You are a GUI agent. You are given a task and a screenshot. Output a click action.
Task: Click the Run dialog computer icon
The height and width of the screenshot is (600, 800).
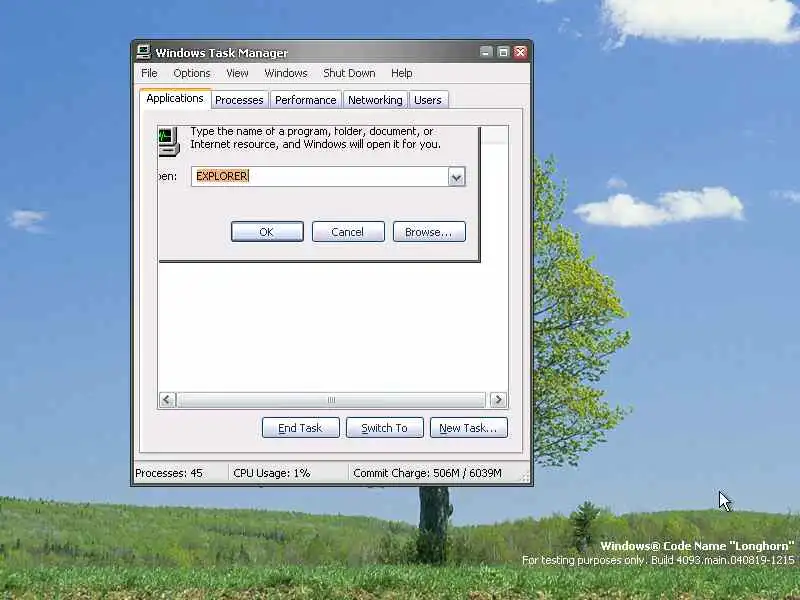169,141
